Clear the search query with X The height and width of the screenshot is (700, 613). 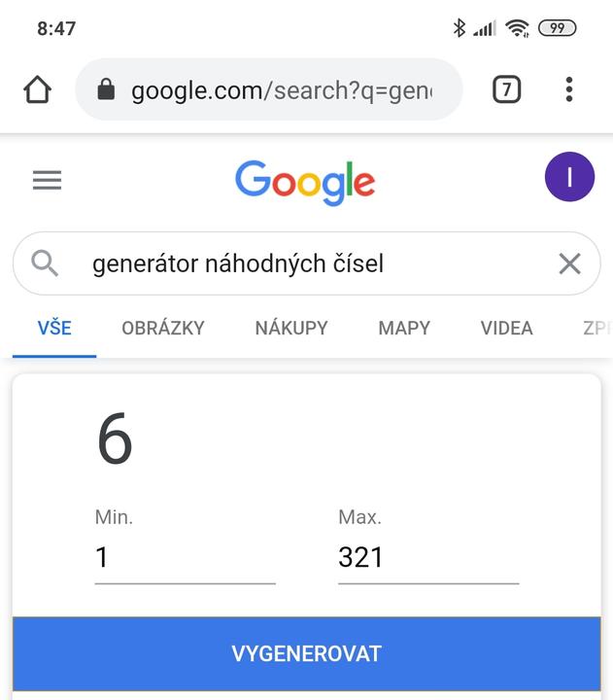pyautogui.click(x=569, y=263)
